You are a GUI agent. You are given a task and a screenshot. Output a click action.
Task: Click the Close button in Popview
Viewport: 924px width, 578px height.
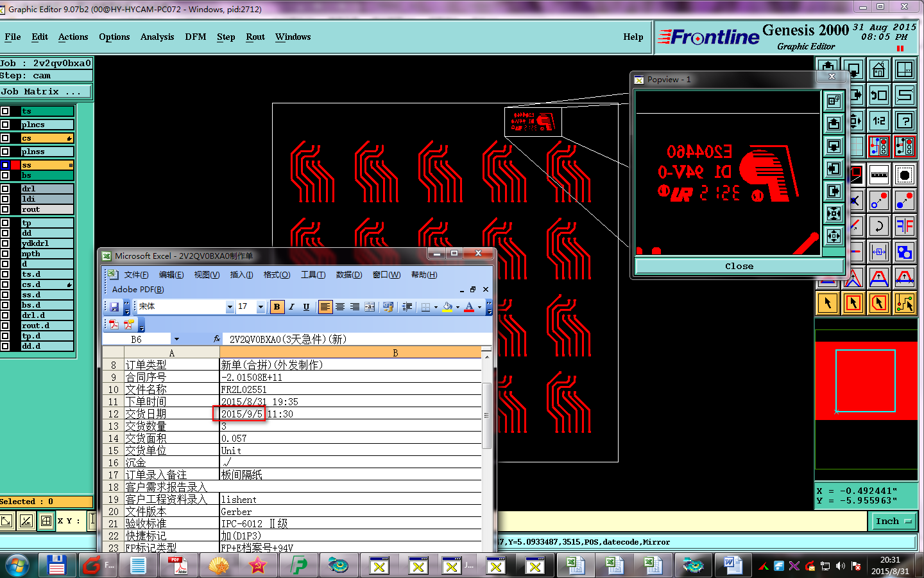click(739, 266)
